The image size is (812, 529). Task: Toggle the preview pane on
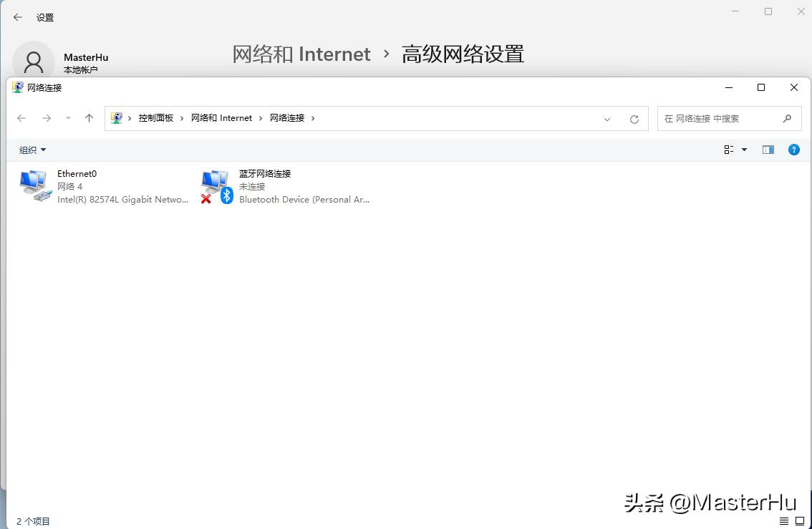click(768, 150)
